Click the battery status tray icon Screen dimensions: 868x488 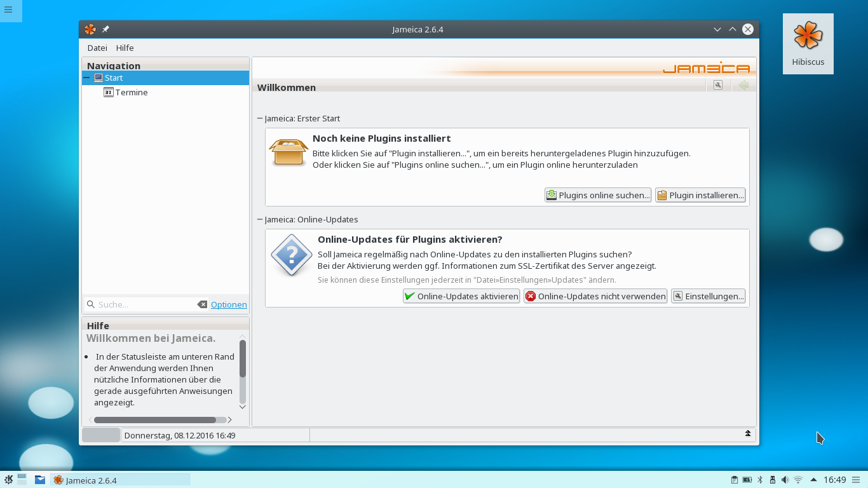(x=747, y=480)
